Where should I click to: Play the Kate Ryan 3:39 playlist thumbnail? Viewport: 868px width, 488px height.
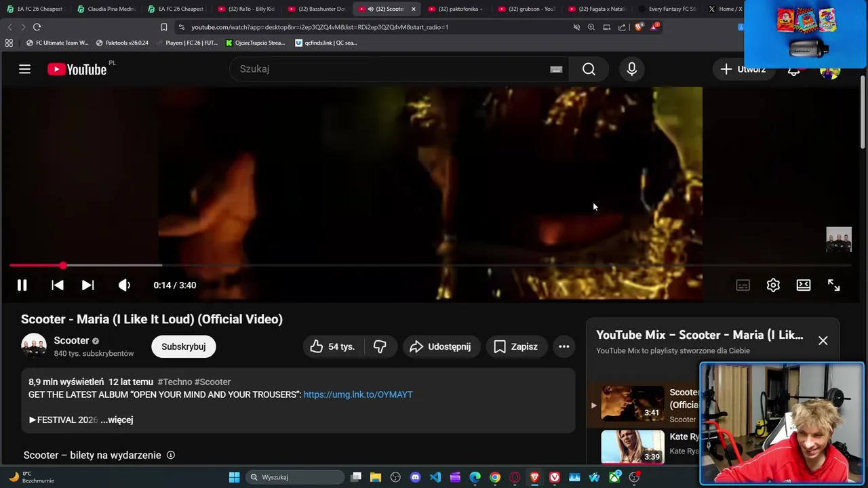pos(633,447)
